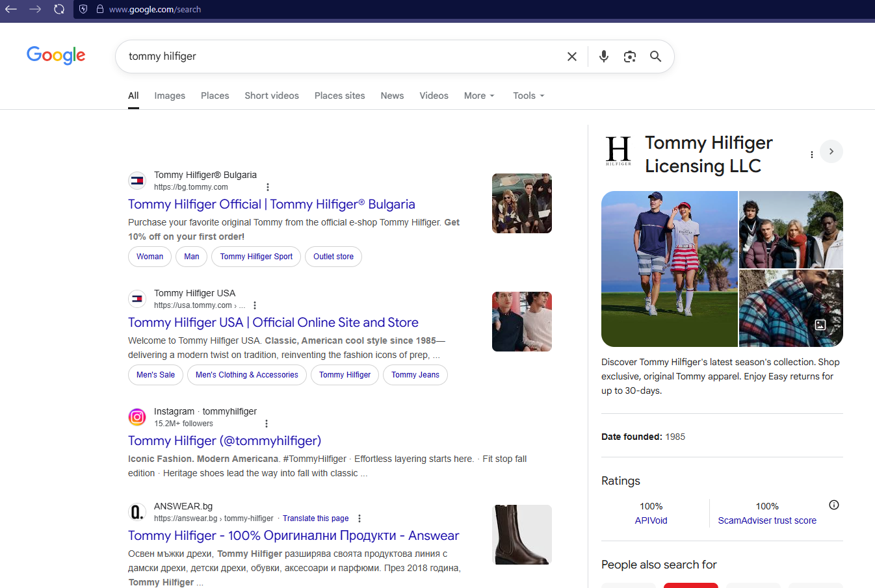Start voice search with the microphone icon

tap(604, 57)
